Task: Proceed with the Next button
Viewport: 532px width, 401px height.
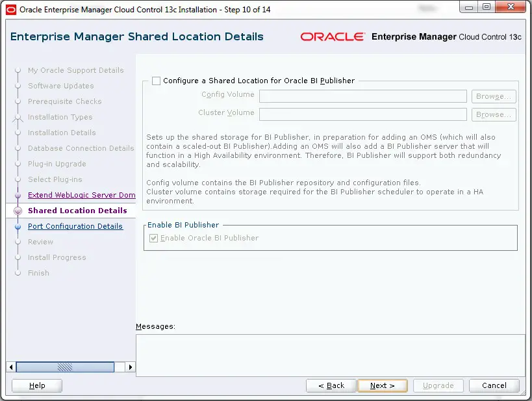Action: click(x=383, y=385)
